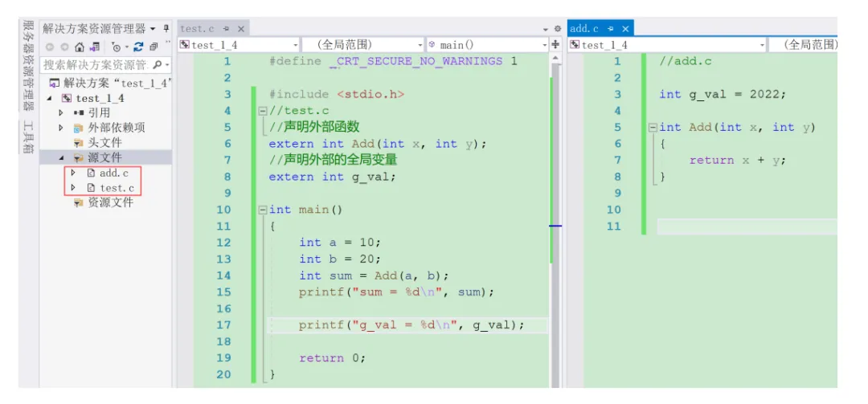Viewport: 868px width, 404px height.
Task: Select test.c file in the solution tree
Action: coord(117,188)
